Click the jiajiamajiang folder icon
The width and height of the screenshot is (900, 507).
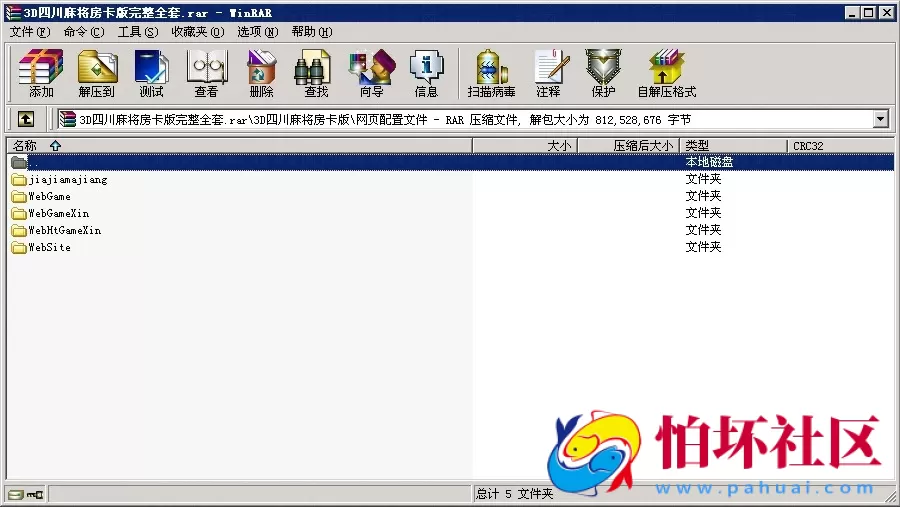(19, 180)
